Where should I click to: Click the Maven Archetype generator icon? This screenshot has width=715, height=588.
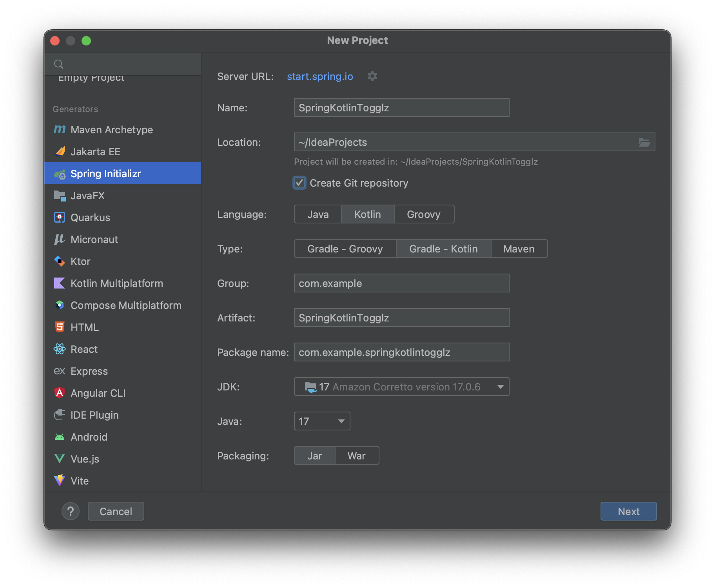[60, 129]
